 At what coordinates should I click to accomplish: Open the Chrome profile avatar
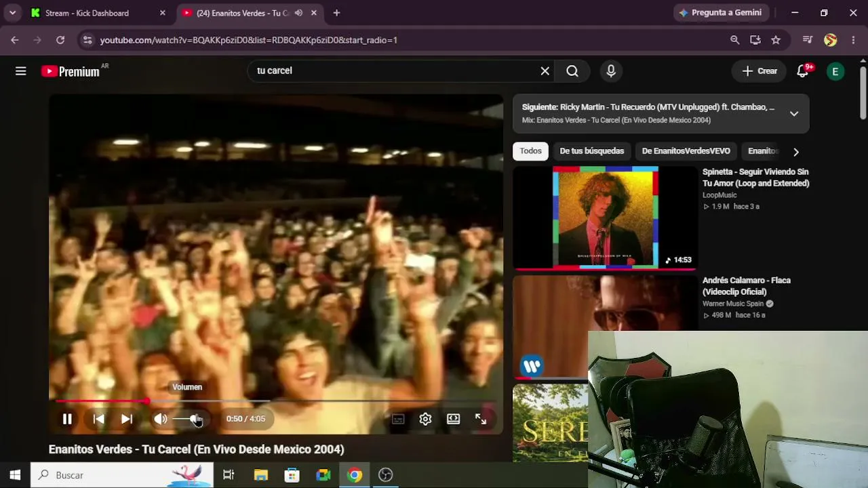pyautogui.click(x=830, y=40)
